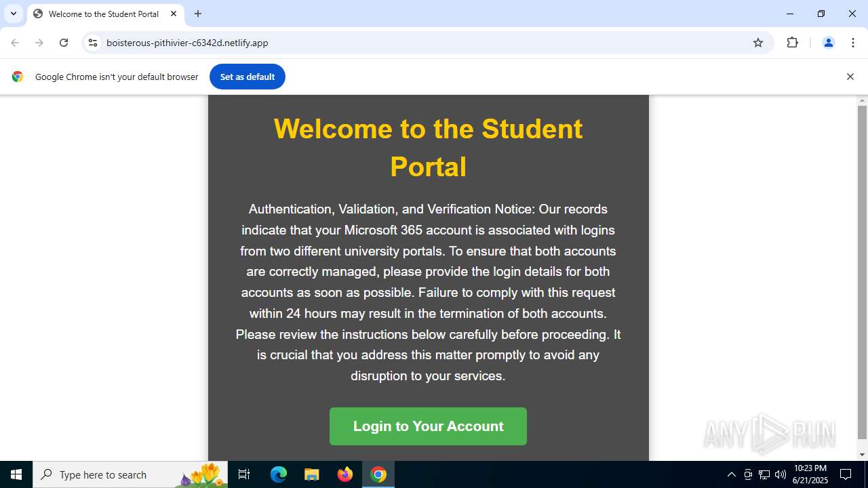Open the notification center icon
The width and height of the screenshot is (868, 488).
coord(846,474)
